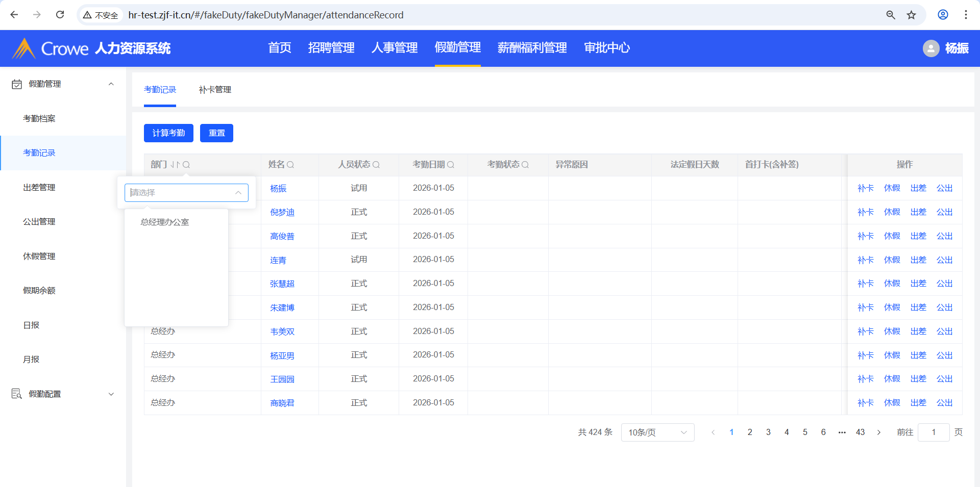Click the search icon next to 人员状态 header
Image resolution: width=980 pixels, height=487 pixels.
point(376,165)
